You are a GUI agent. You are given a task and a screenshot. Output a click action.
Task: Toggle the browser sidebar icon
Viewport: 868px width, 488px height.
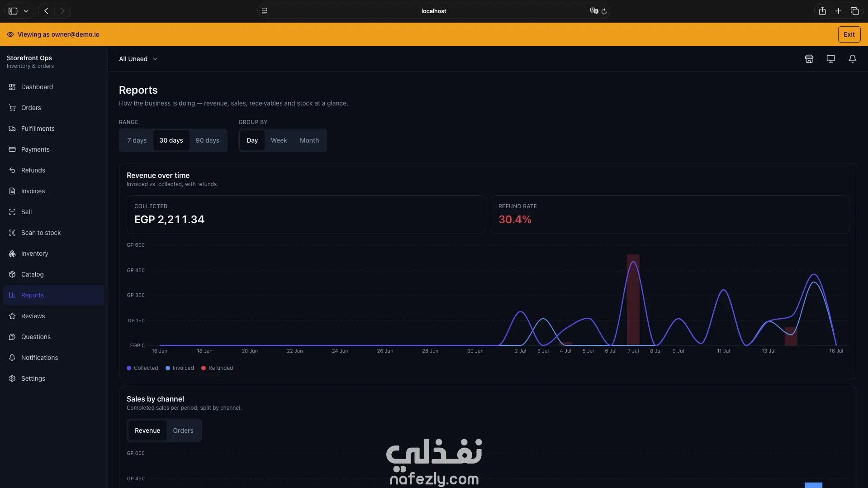pos(13,11)
